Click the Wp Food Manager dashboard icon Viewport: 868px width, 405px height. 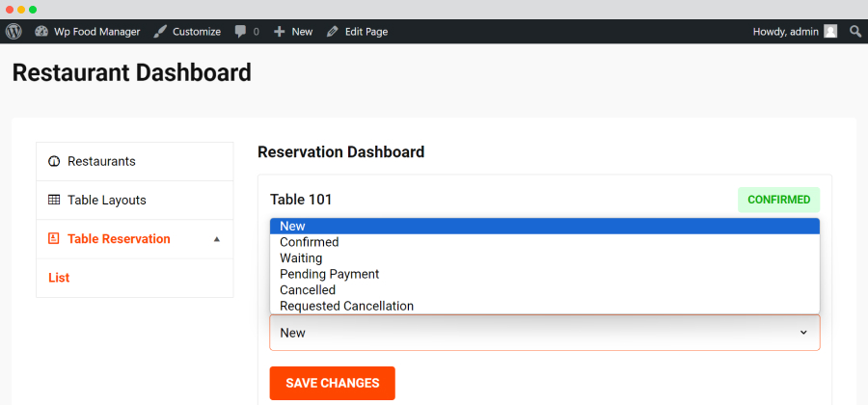pos(41,32)
